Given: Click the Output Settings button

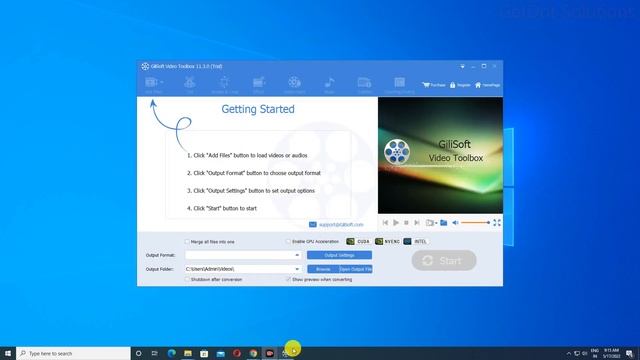Looking at the screenshot, I should 339,255.
